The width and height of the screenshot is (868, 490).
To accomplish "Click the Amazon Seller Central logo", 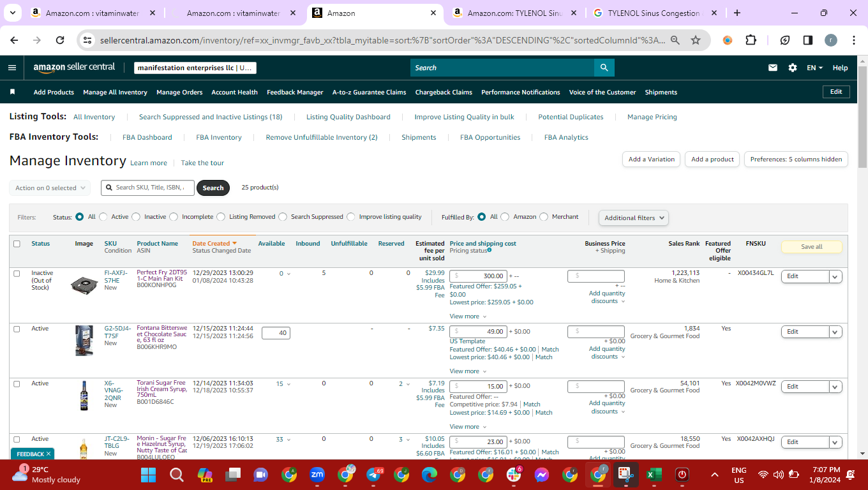I will click(74, 67).
